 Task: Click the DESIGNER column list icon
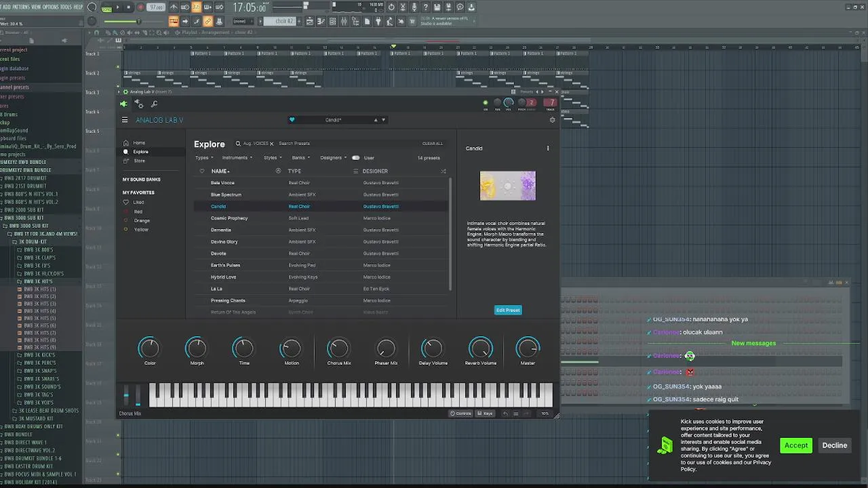coord(355,171)
